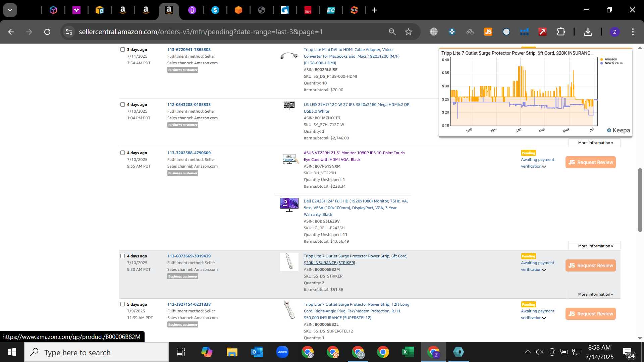Open Zoom from the taskbar
Image resolution: width=644 pixels, height=362 pixels.
pyautogui.click(x=282, y=352)
